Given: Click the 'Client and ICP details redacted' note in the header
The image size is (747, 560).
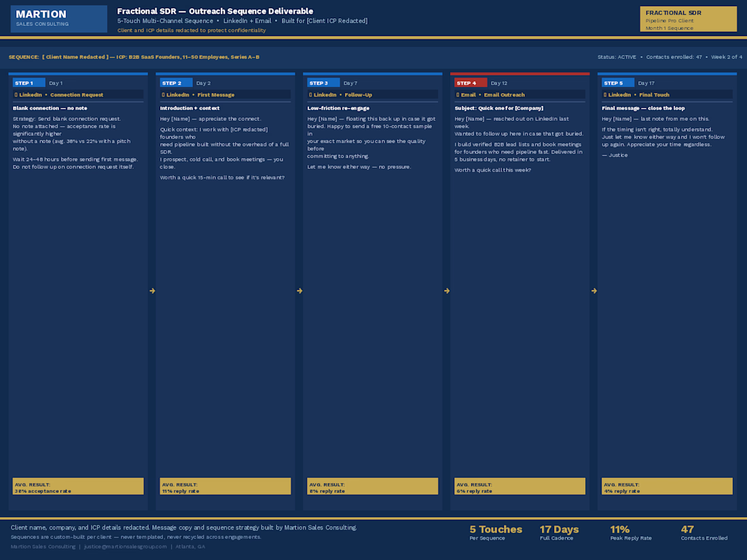Looking at the screenshot, I should [x=192, y=30].
